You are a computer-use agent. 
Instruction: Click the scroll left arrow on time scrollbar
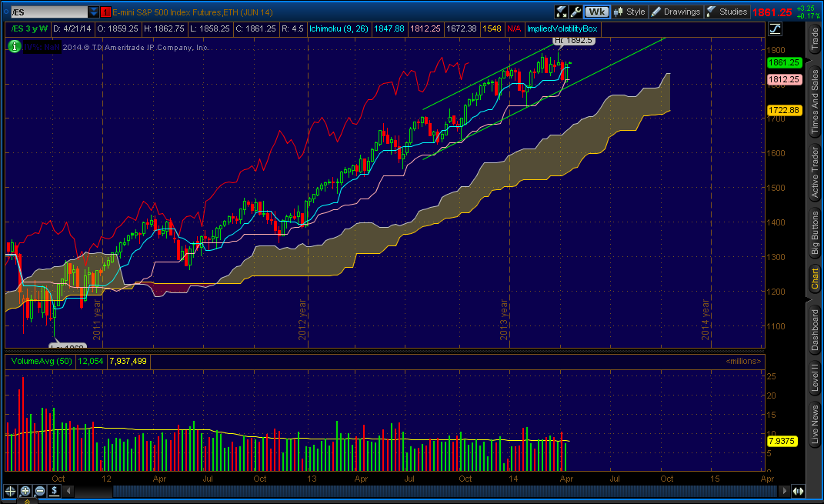tap(68, 491)
